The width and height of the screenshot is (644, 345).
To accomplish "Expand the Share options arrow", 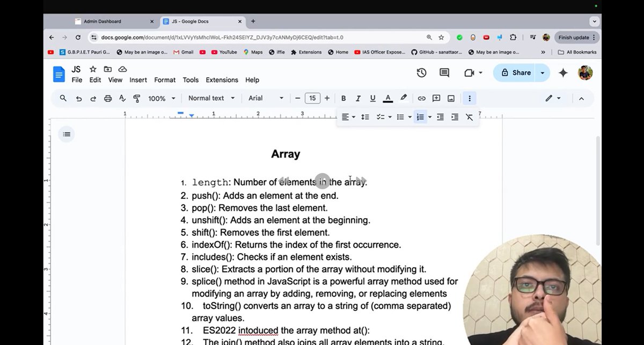I will click(x=543, y=73).
